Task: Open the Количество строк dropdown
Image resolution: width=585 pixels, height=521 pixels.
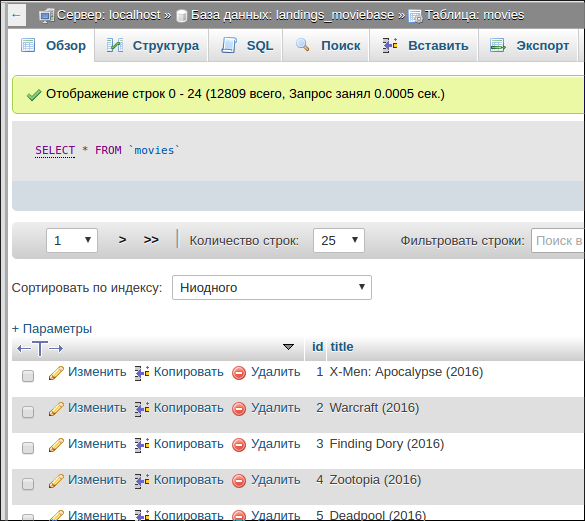Action: coord(339,240)
